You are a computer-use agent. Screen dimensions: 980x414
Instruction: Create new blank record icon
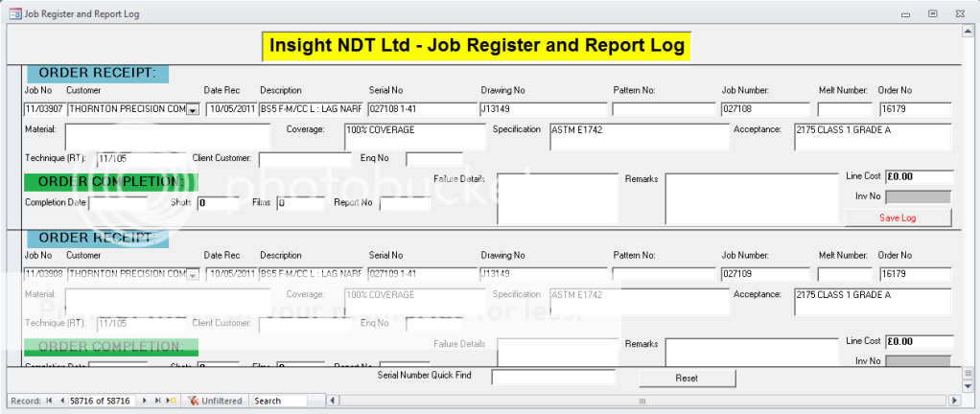171,401
